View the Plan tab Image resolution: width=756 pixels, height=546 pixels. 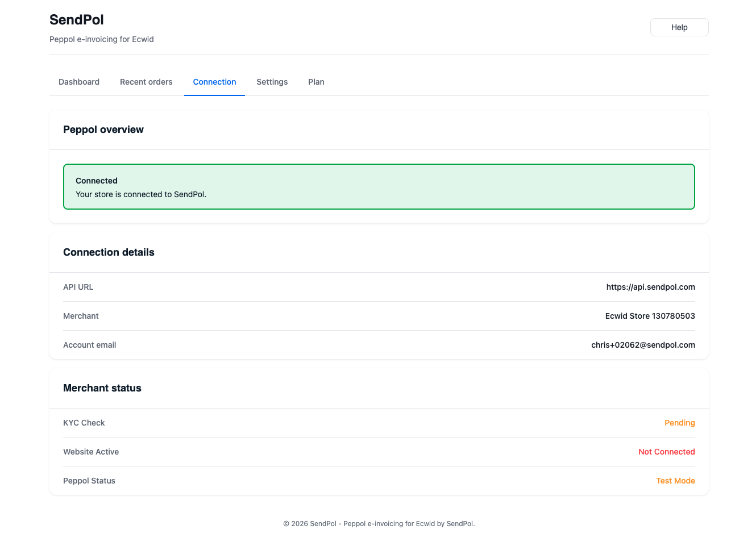pos(316,82)
